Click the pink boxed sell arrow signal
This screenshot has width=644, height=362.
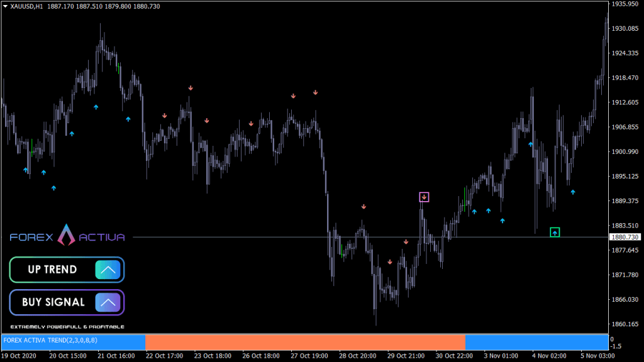(424, 197)
